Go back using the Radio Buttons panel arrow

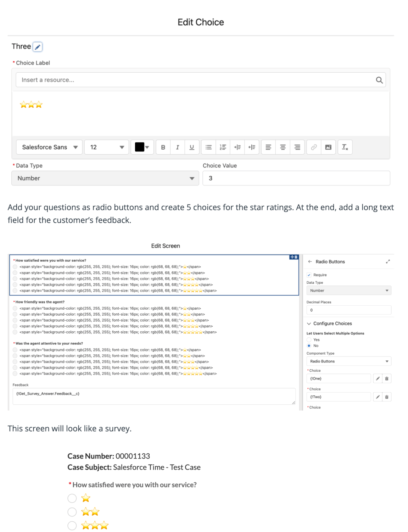pos(310,261)
